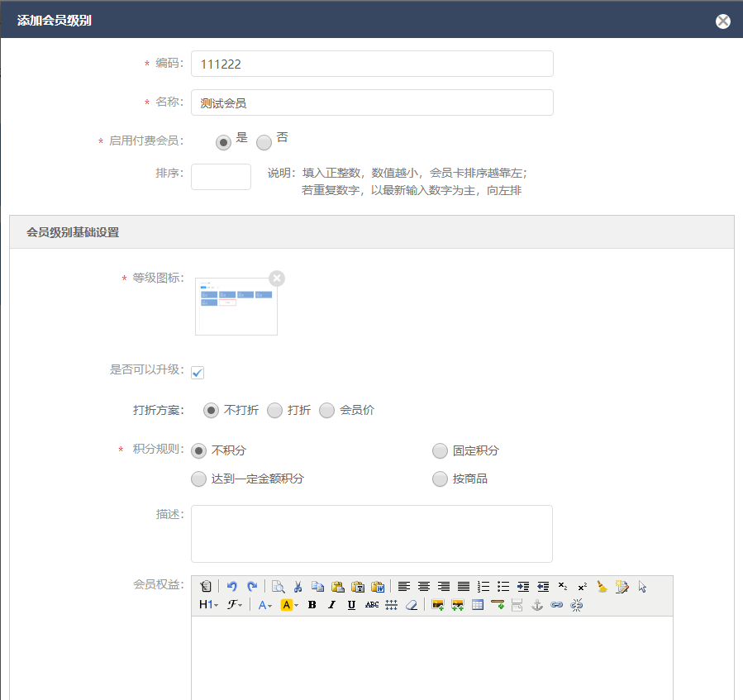The image size is (743, 700).
Task: Insert single image icon
Action: point(438,605)
